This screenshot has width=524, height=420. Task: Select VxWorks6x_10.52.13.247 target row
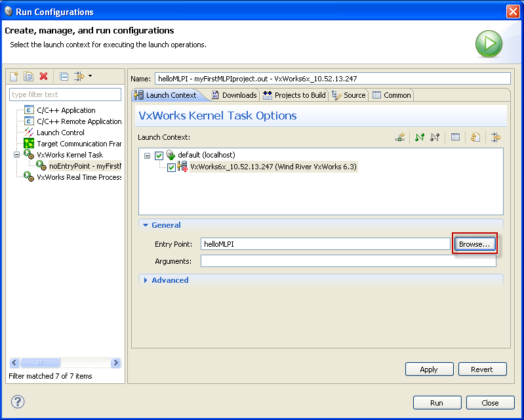pyautogui.click(x=273, y=167)
